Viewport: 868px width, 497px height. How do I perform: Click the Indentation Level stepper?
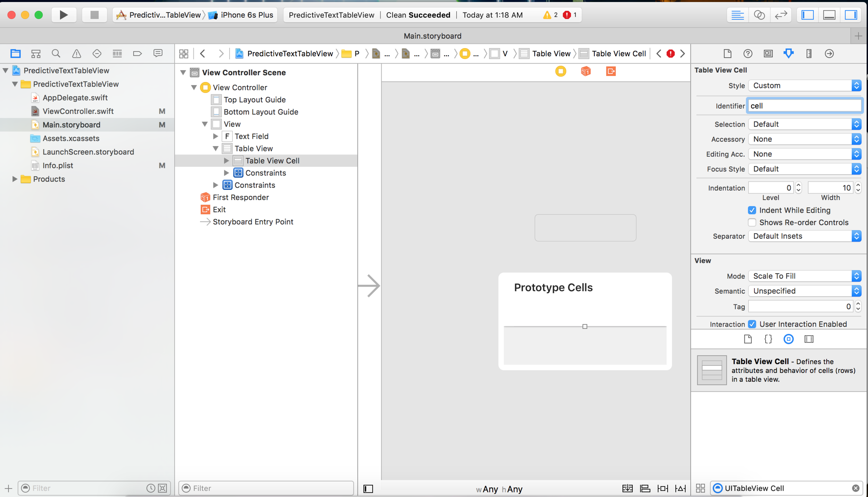click(798, 188)
